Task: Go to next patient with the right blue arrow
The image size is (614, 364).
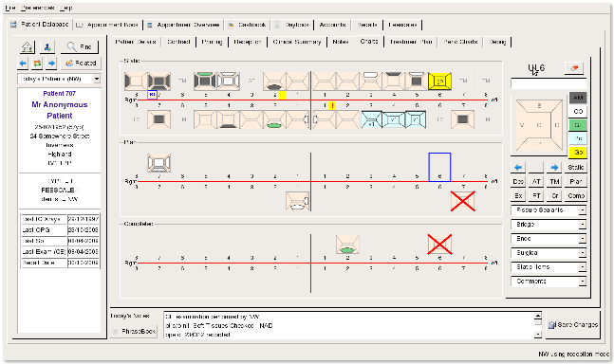Action: point(51,63)
